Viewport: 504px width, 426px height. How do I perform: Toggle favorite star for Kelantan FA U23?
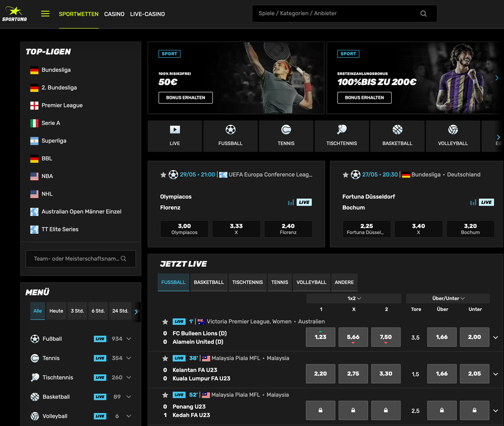click(165, 359)
